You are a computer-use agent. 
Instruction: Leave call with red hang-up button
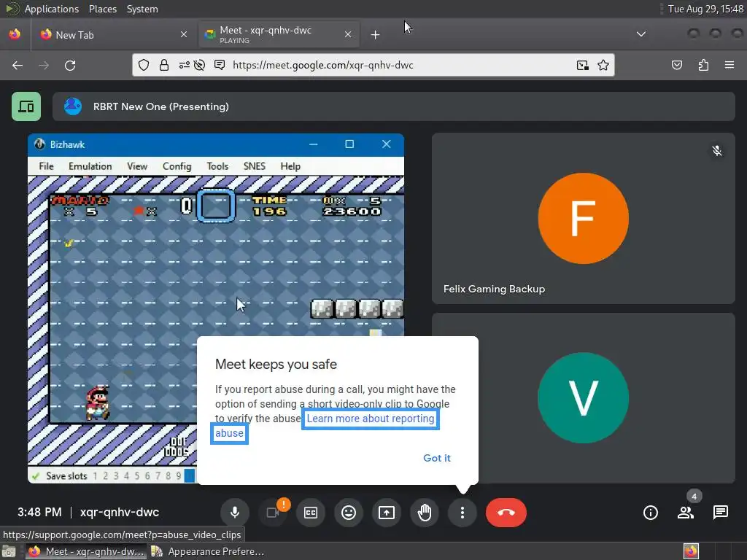tap(506, 513)
